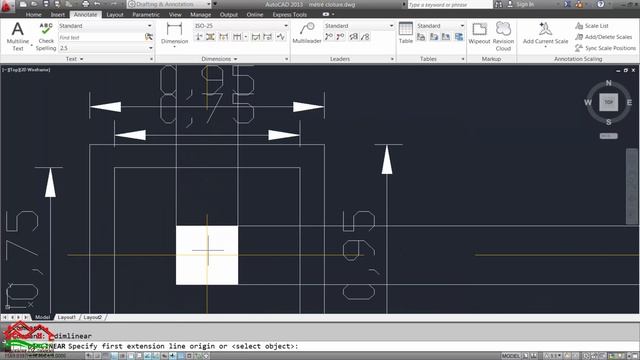Click the Save icon in quick access toolbar
Screen dimensions: 640x360
[46, 4]
